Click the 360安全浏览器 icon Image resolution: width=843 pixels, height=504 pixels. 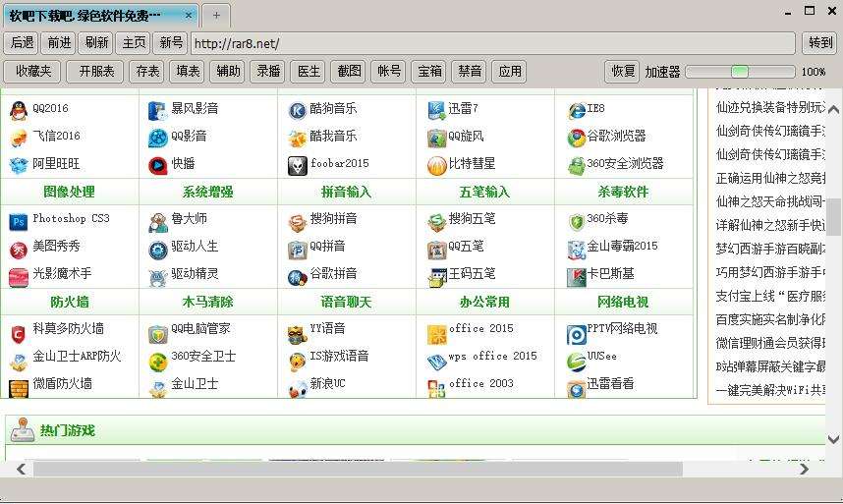click(577, 165)
